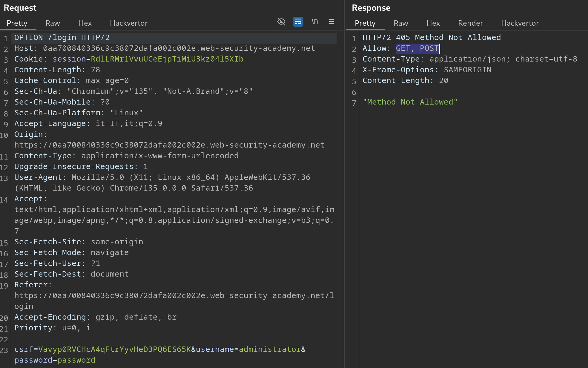Toggle show newline characters \n icon
This screenshot has height=368, width=588.
pyautogui.click(x=315, y=22)
